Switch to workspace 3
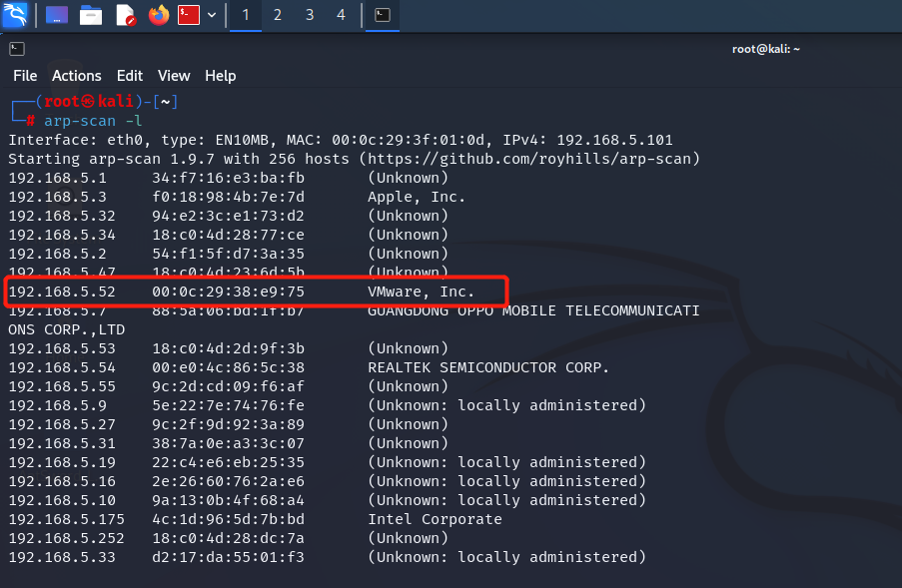 tap(310, 15)
